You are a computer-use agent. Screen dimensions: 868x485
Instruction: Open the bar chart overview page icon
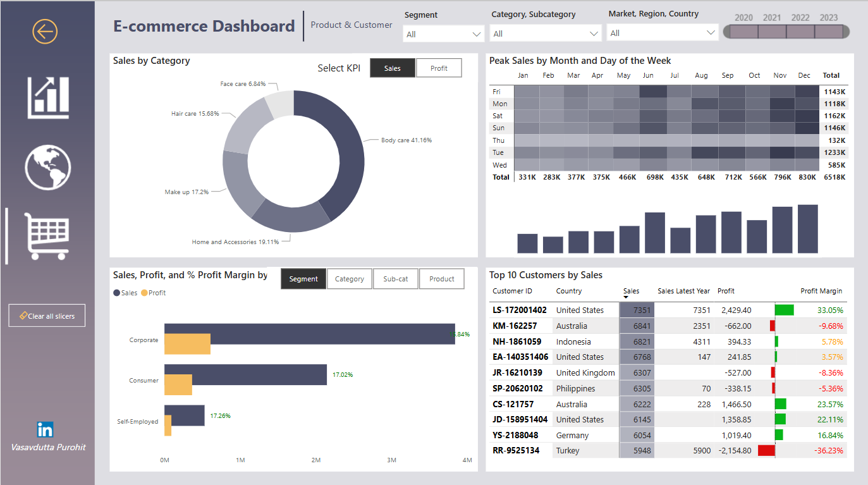pyautogui.click(x=48, y=97)
